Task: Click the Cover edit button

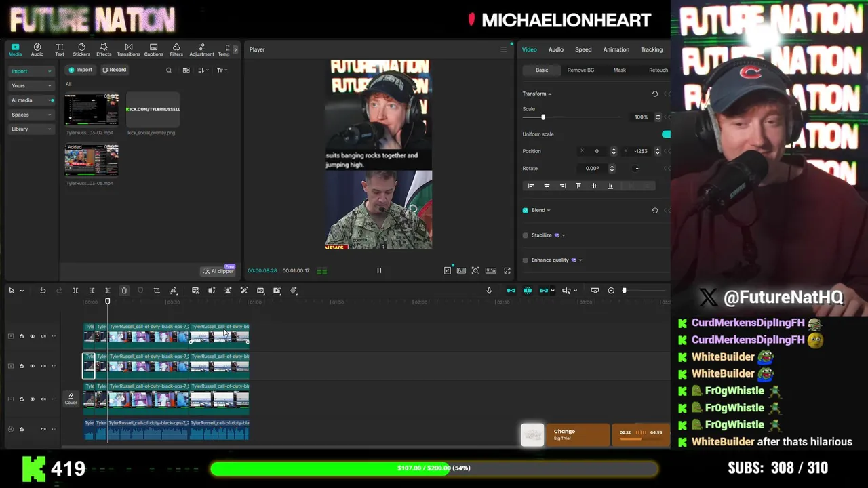Action: pyautogui.click(x=71, y=399)
